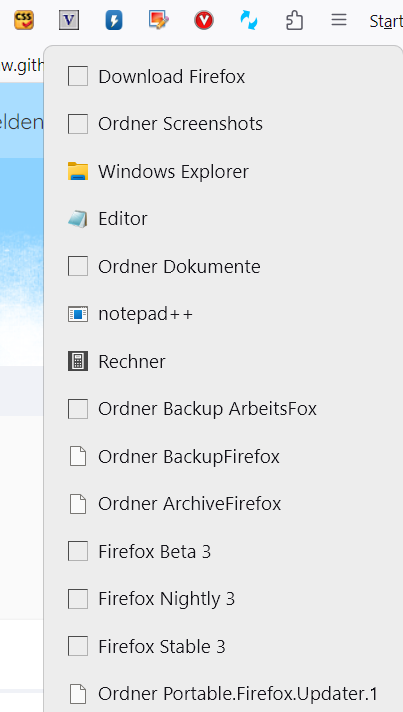Click the CSS smiley toolbar icon
The height and width of the screenshot is (712, 403).
pos(24,20)
